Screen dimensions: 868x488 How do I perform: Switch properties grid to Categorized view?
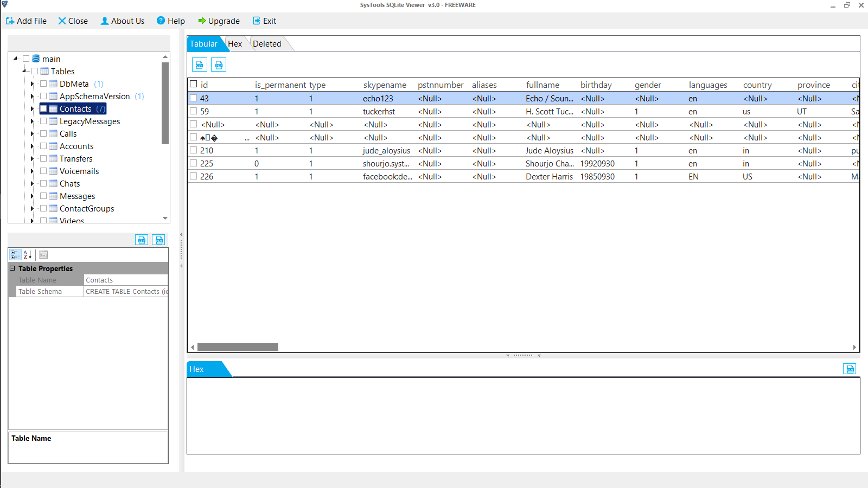click(15, 254)
